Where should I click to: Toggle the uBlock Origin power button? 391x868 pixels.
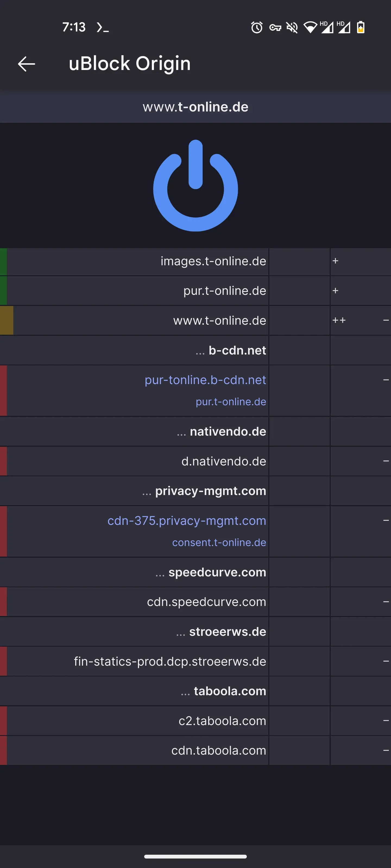tap(195, 186)
